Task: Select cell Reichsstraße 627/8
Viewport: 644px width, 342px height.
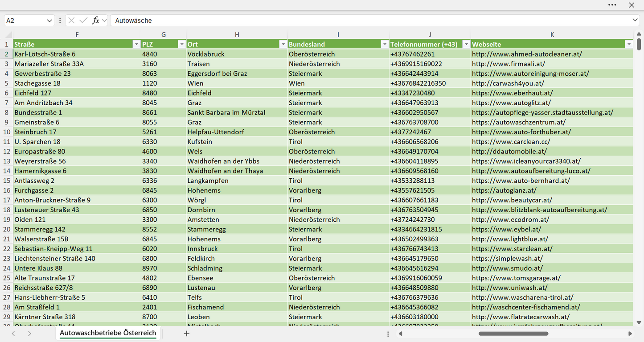Action: coord(77,288)
